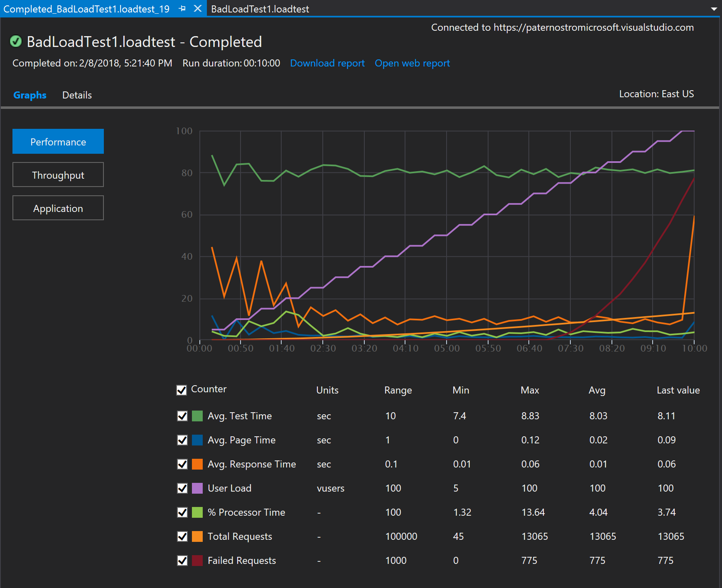This screenshot has width=722, height=588.
Task: Click the Location: East US text
Action: [656, 94]
